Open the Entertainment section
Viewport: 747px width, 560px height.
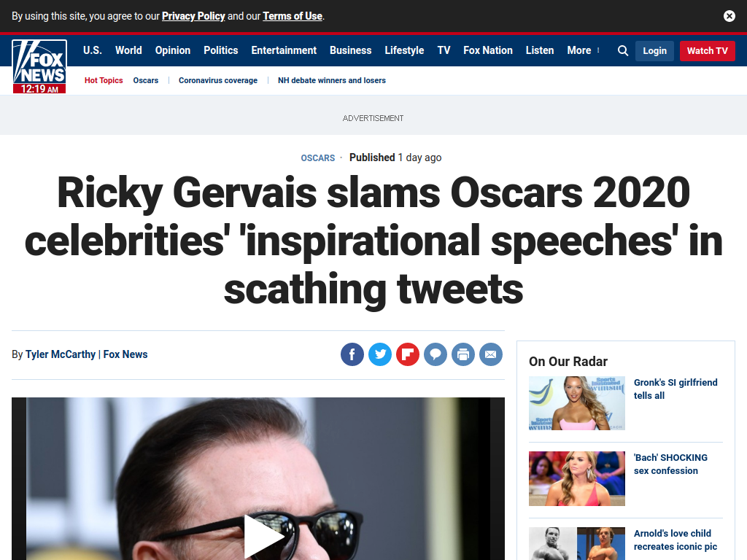click(284, 50)
